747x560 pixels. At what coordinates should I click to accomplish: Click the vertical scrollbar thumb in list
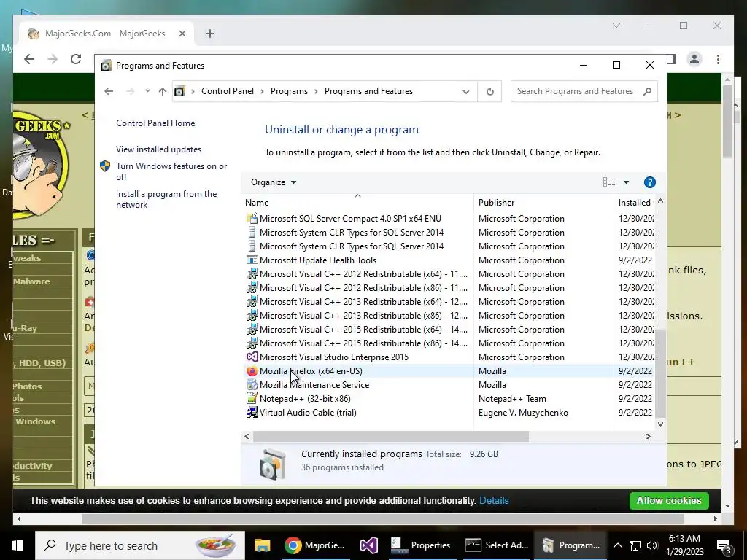(x=660, y=372)
